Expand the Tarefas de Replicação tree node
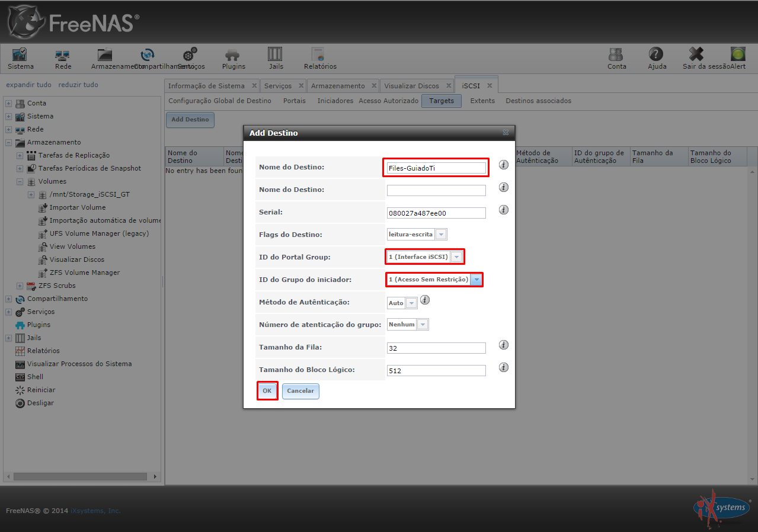The height and width of the screenshot is (532, 758). [20, 156]
